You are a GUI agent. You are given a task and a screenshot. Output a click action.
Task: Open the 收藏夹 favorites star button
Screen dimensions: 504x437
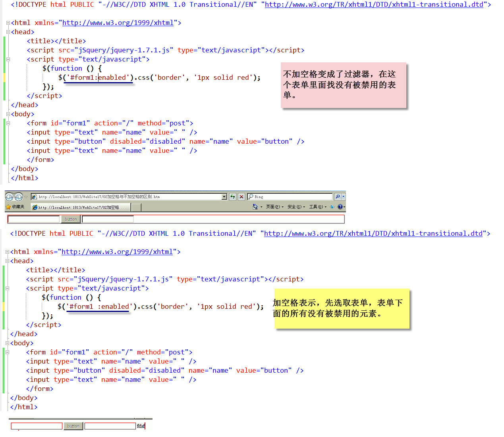pyautogui.click(x=15, y=207)
